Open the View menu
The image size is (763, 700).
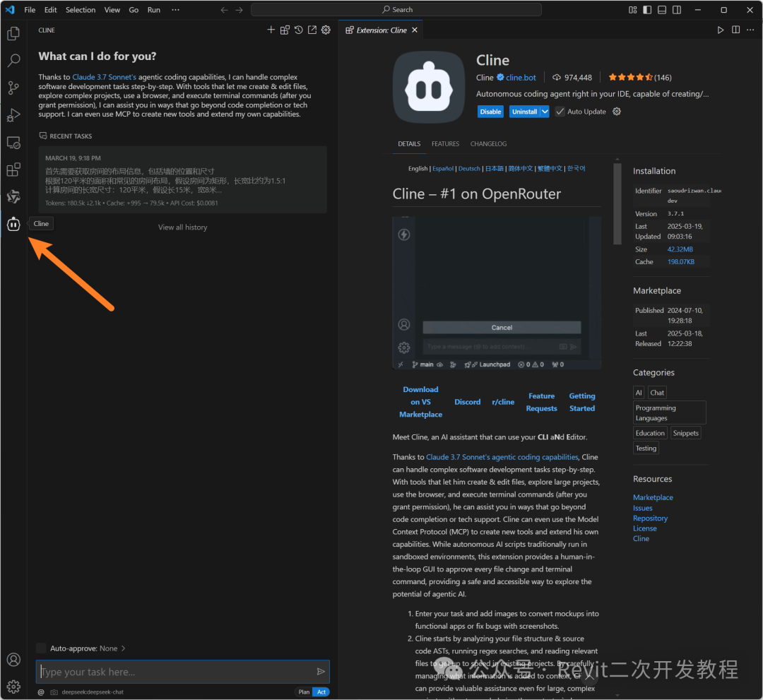click(x=112, y=10)
